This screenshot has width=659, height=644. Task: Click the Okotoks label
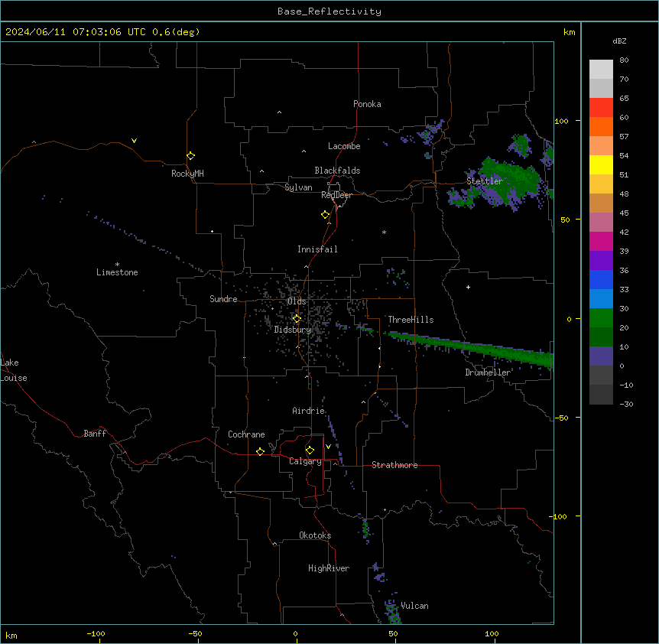pyautogui.click(x=315, y=535)
